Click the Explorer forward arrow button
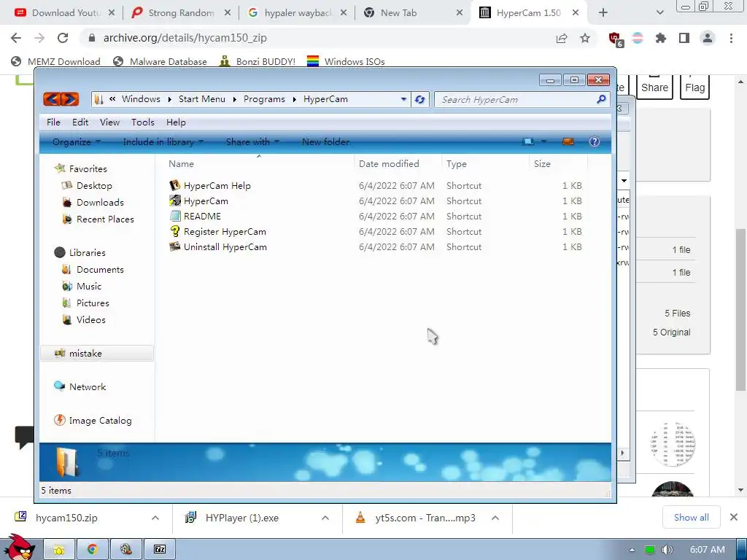The height and width of the screenshot is (560, 747). 69,99
